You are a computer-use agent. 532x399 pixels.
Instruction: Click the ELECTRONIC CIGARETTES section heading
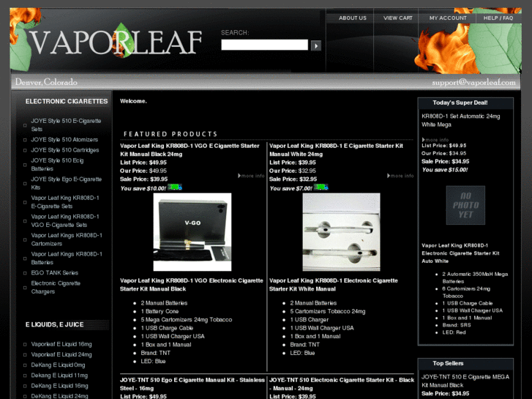point(67,101)
